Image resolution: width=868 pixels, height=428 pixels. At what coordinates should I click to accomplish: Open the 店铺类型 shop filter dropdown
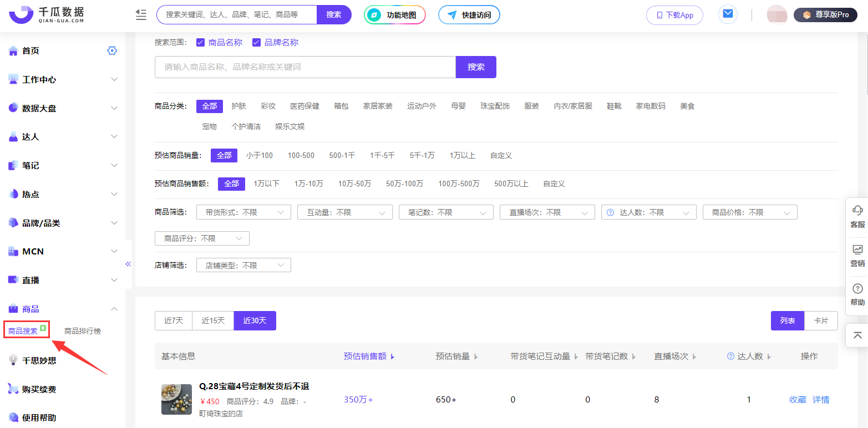[243, 264]
